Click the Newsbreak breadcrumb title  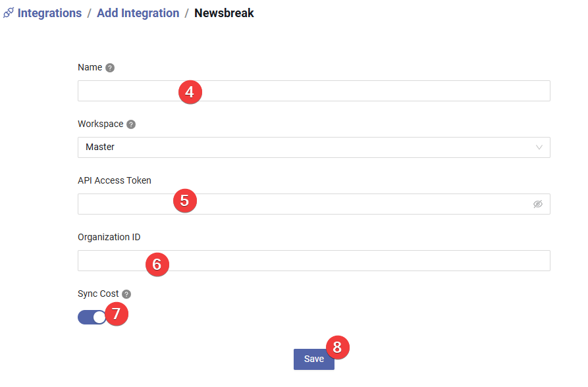pyautogui.click(x=224, y=13)
